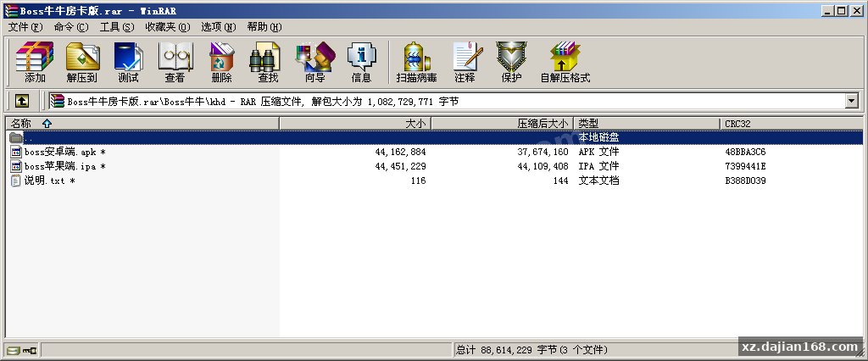868x361 pixels.
Task: Click CRC32 value B388D039
Action: (x=746, y=180)
